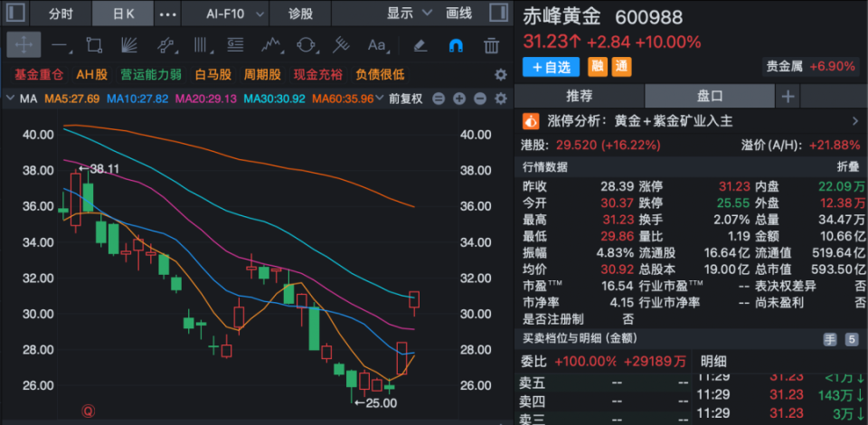Open the 诊股 stock diagnosis tab
This screenshot has width=868, height=425.
[x=300, y=14]
